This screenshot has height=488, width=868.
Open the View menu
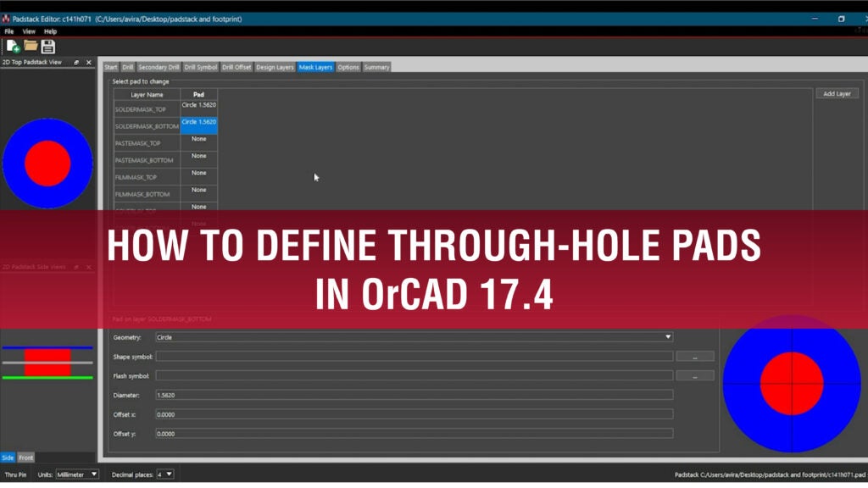[28, 30]
